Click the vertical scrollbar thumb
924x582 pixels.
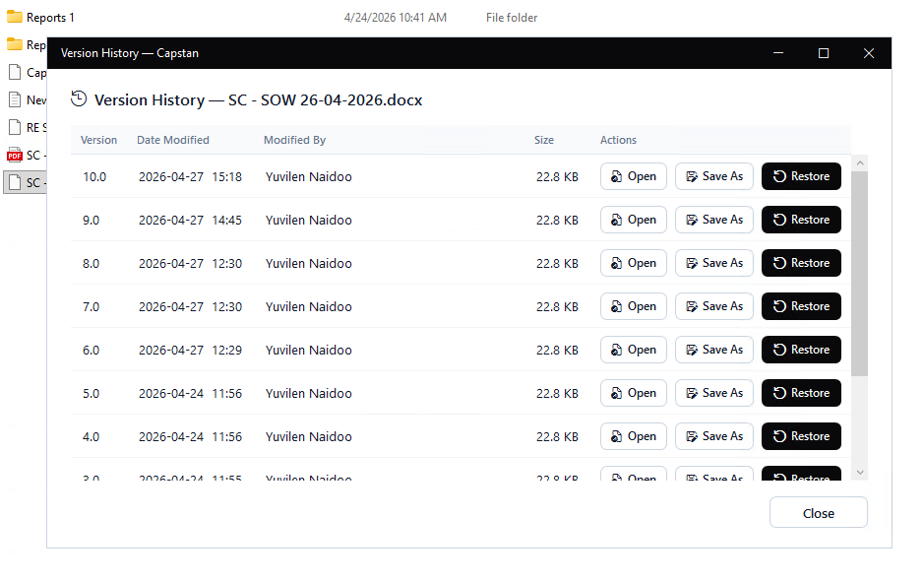tap(859, 273)
